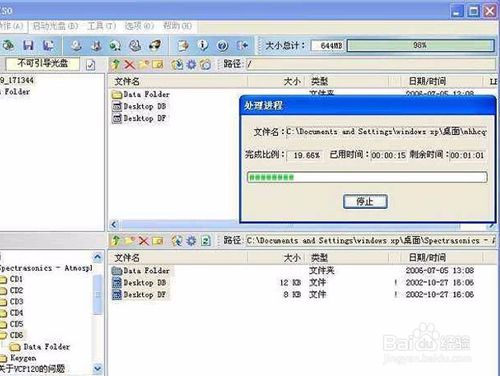The height and width of the screenshot is (376, 500).
Task: Click the upper 路径 field showing '/'
Action: 370,64
